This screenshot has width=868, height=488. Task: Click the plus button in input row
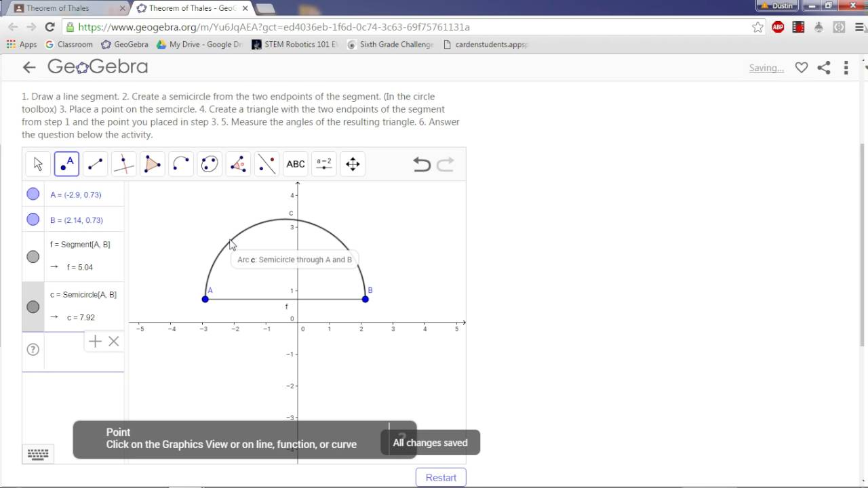tap(95, 342)
